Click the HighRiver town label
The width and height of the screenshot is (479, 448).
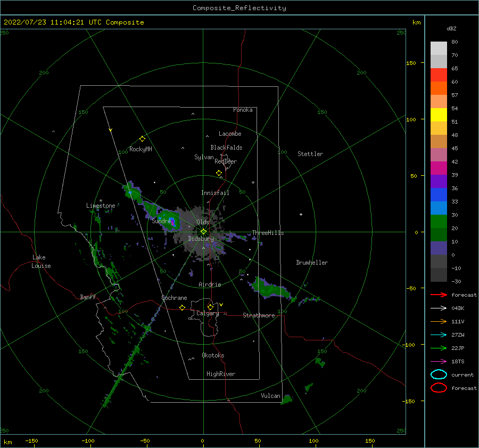pyautogui.click(x=221, y=374)
